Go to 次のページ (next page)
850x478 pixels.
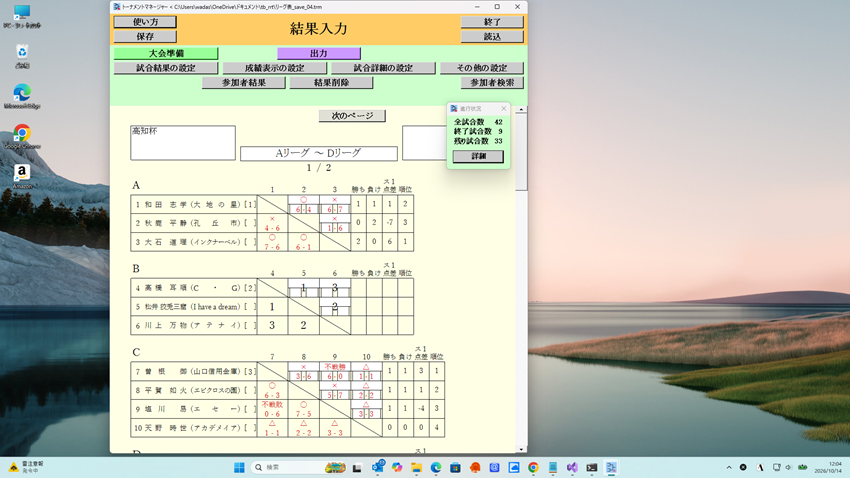(x=352, y=115)
